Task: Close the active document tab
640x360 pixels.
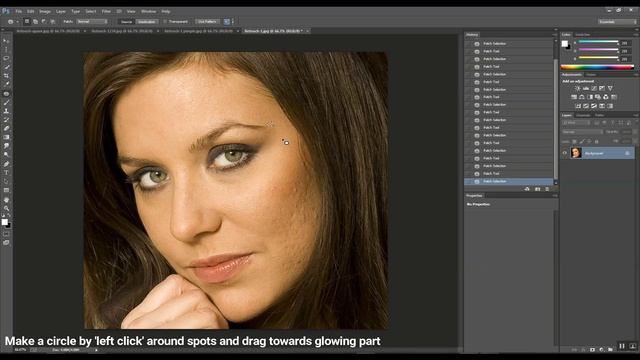Action: [x=307, y=31]
